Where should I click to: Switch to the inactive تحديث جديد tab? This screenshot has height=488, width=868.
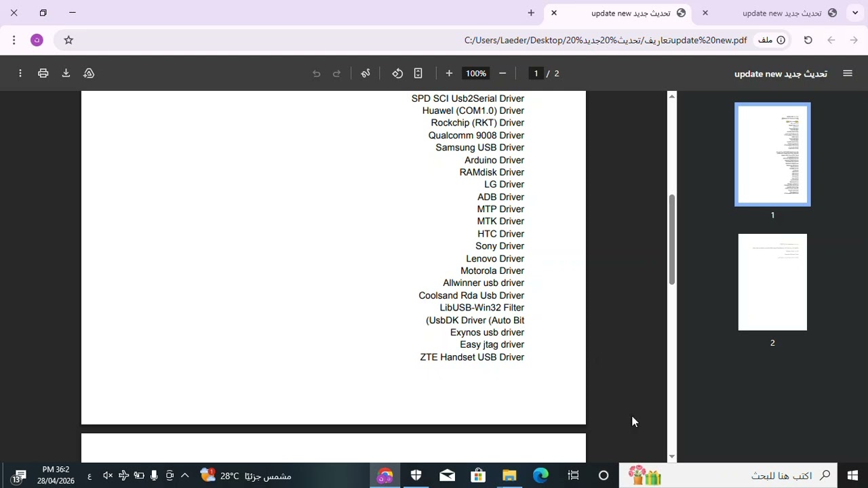[782, 13]
